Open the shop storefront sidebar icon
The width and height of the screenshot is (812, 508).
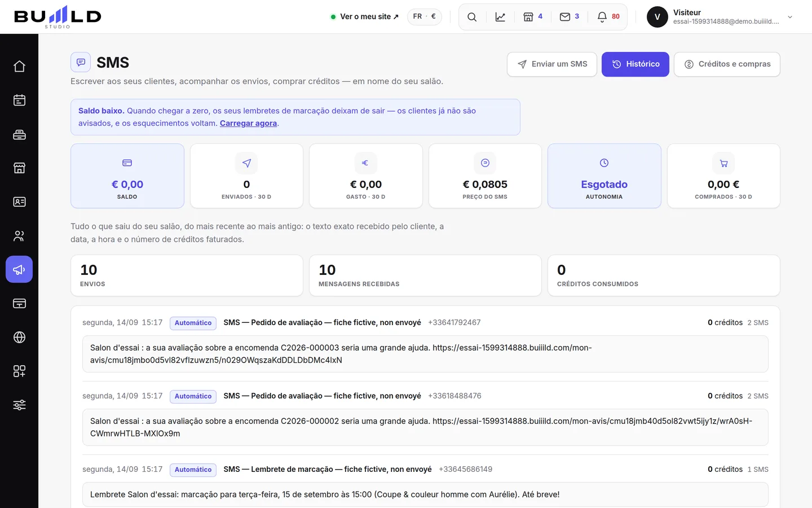19,168
